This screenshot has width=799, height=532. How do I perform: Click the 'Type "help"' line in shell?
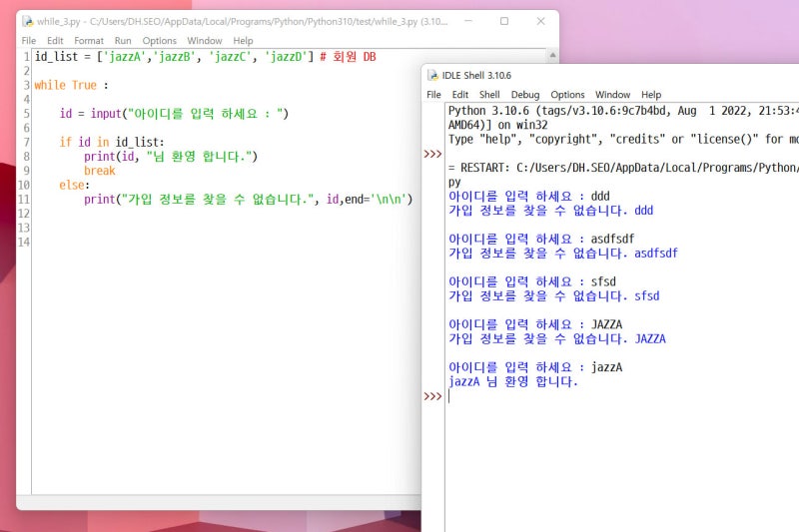pyautogui.click(x=623, y=139)
